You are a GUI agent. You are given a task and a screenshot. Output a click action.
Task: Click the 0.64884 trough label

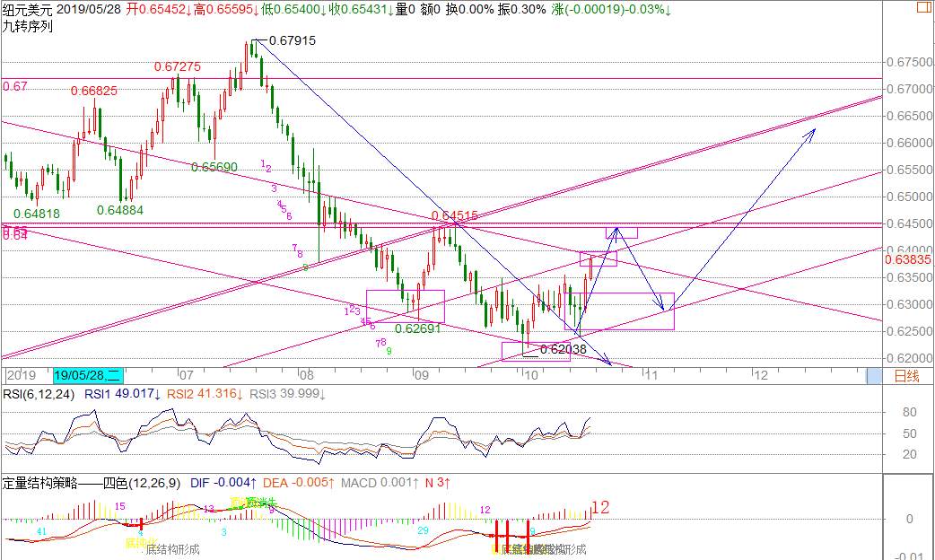(x=120, y=210)
